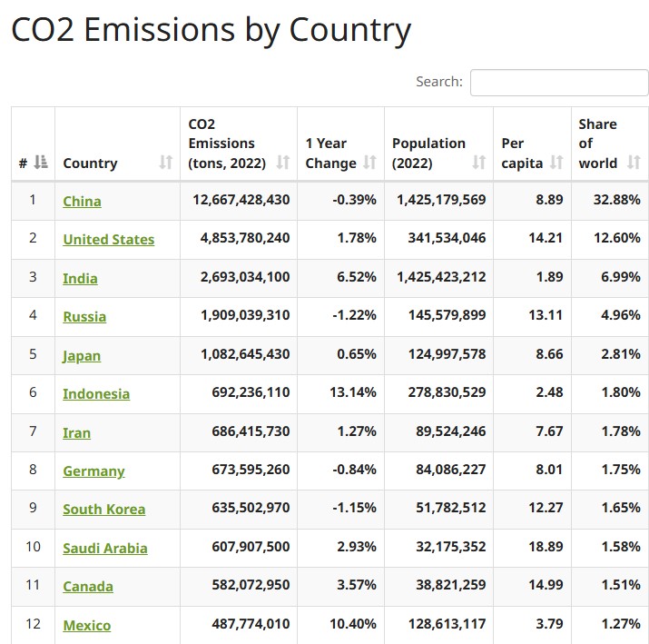The image size is (649, 644).
Task: Select India's population 1,425,423,212
Action: tap(441, 277)
